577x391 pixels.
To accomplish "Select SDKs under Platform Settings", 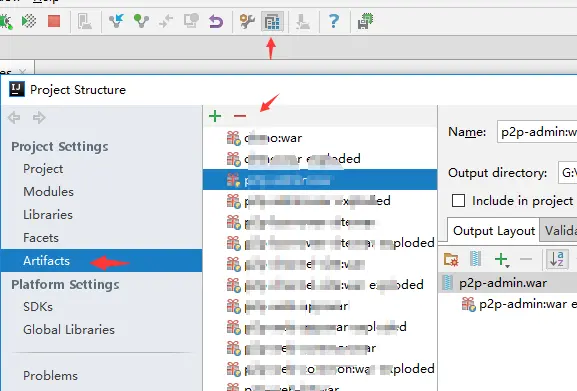I will (38, 306).
